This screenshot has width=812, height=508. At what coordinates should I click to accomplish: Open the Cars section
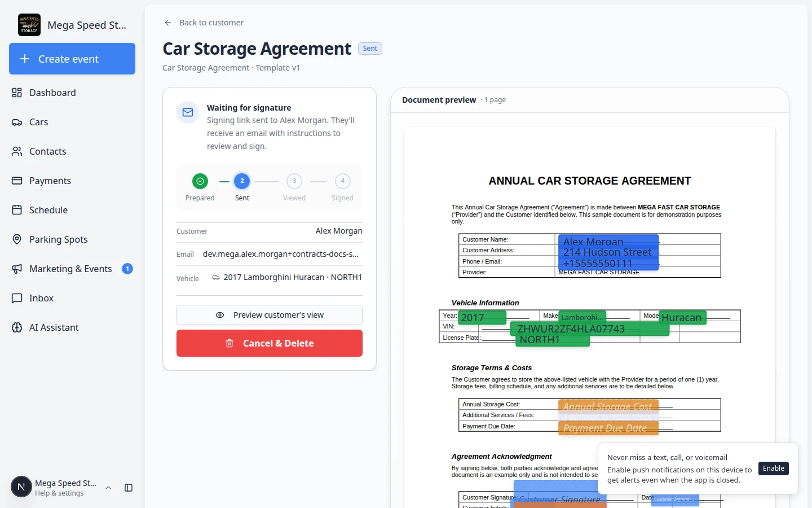(72, 122)
